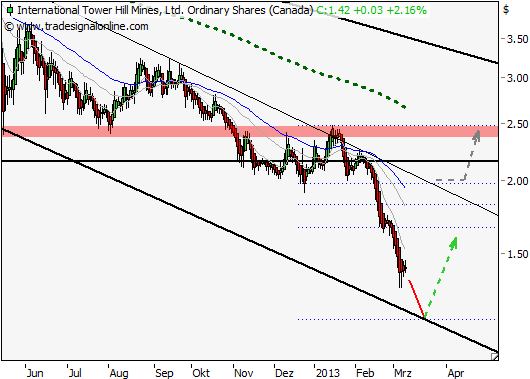Click the 1.50 price axis label
Image resolution: width=530 pixels, height=379 pixels.
coord(517,254)
